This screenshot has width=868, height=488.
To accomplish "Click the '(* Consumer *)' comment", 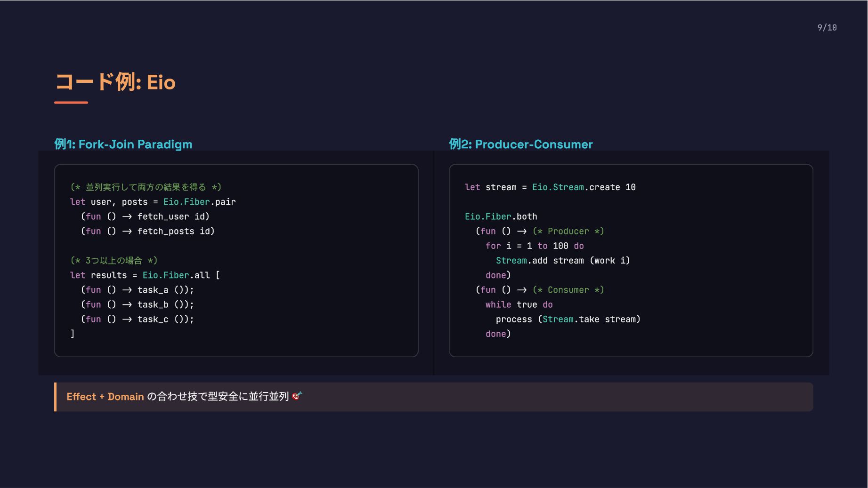I will click(568, 290).
